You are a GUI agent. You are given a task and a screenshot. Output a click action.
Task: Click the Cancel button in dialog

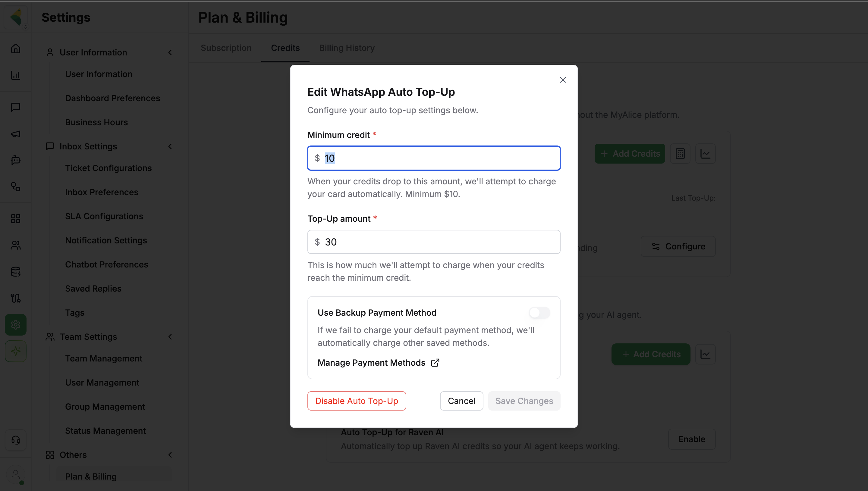coord(461,401)
